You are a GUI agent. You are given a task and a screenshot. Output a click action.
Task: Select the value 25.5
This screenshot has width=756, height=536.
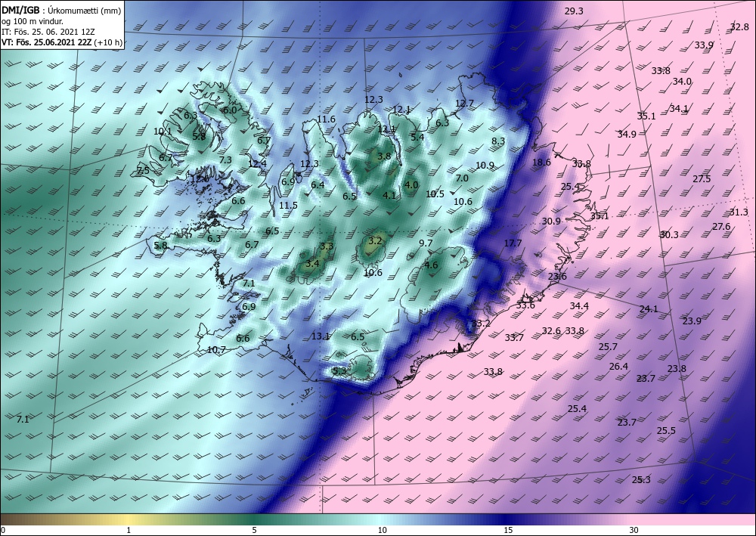666,431
